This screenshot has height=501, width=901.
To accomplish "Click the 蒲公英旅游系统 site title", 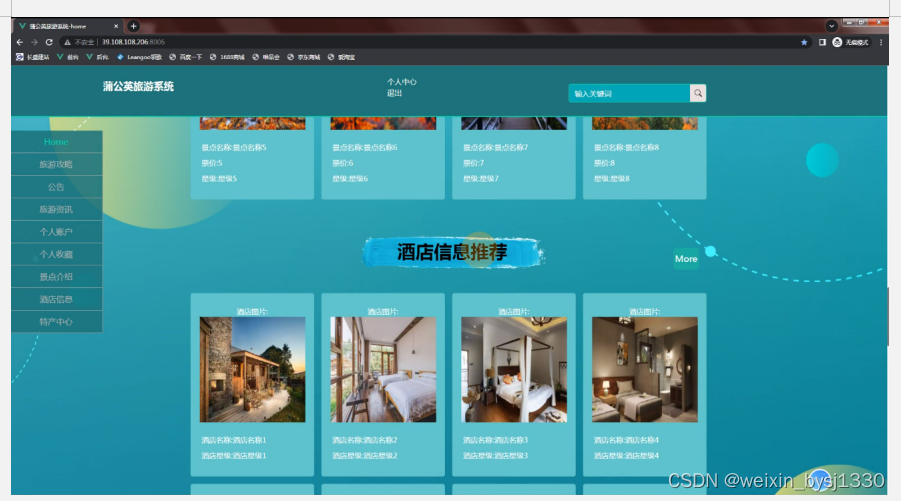I will point(138,86).
